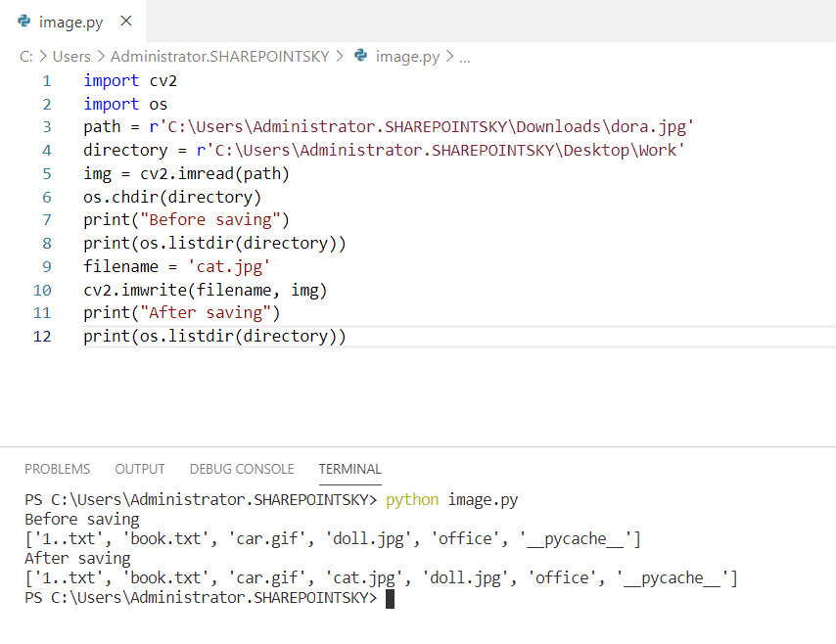836x644 pixels.
Task: Click the 'cv2.imwrite(filename, img)' line
Action: click(206, 290)
